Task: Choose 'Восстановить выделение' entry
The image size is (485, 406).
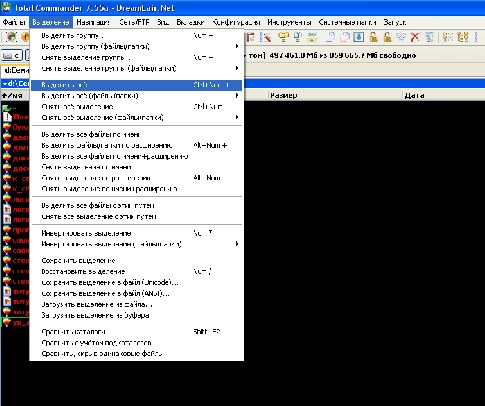Action: pyautogui.click(x=137, y=271)
